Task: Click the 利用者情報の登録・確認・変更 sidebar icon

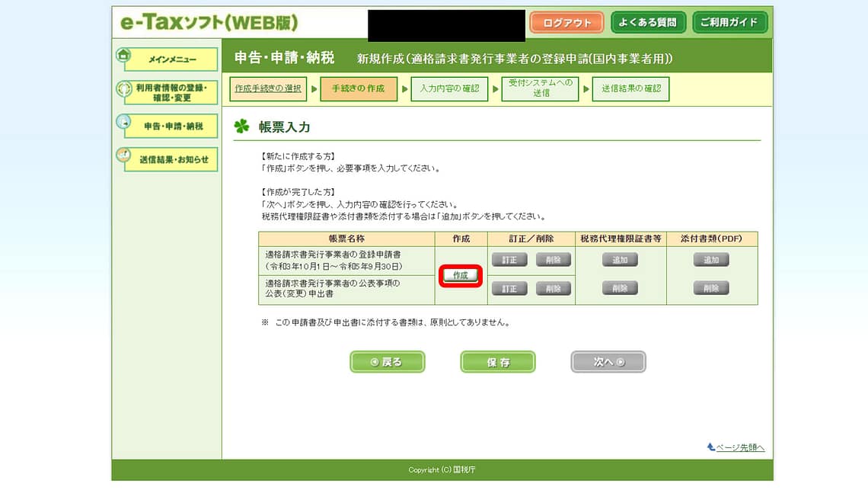Action: [123, 88]
